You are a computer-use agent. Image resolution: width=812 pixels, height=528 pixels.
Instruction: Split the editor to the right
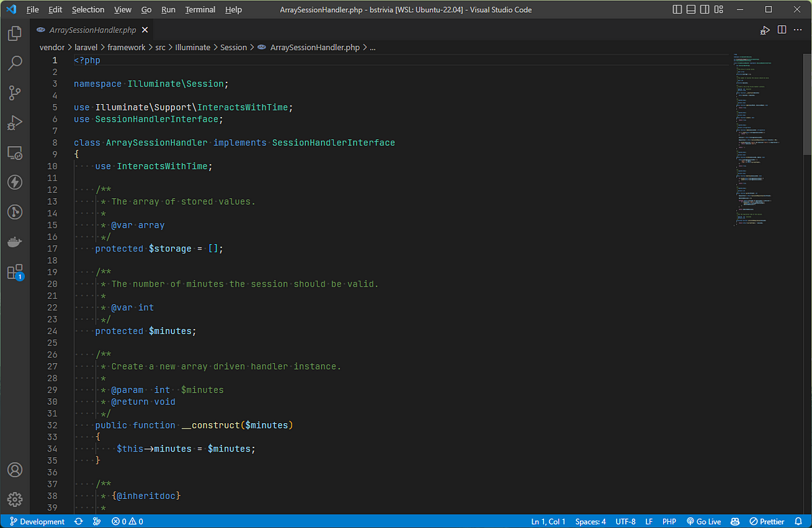(x=782, y=30)
